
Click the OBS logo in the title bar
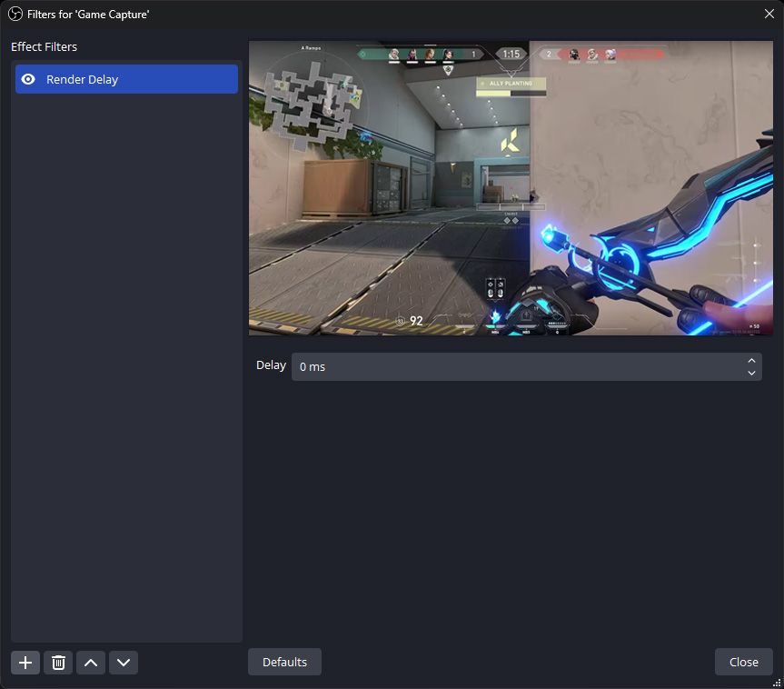click(x=15, y=14)
